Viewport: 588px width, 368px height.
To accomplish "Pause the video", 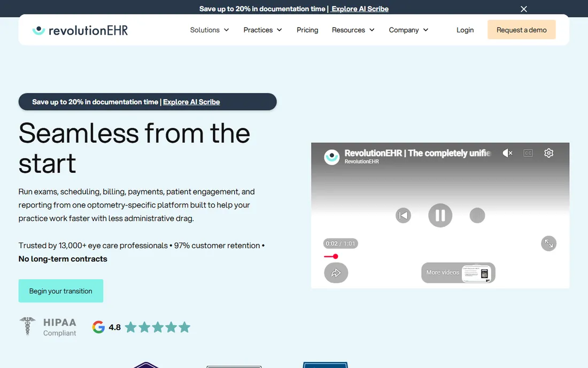I will tap(440, 216).
